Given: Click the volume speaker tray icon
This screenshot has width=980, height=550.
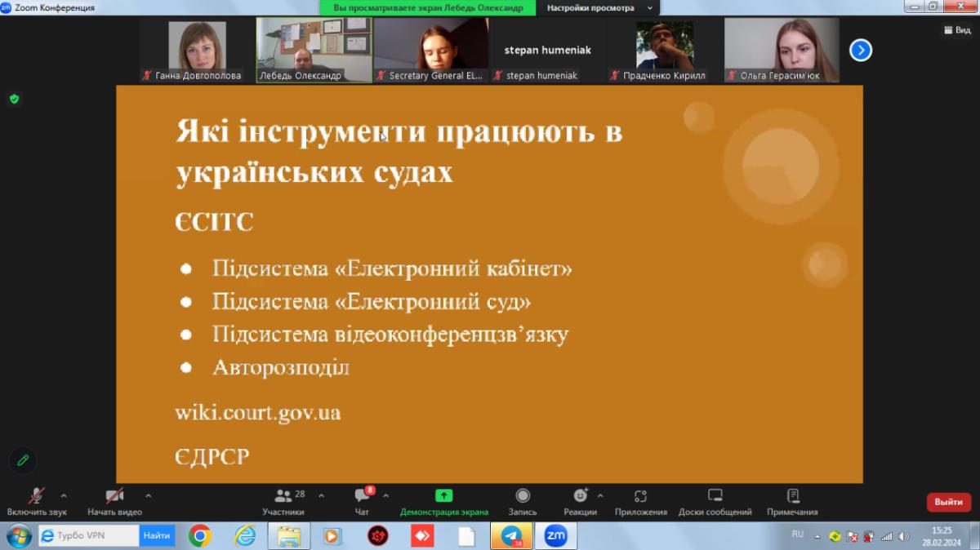Looking at the screenshot, I should point(904,537).
